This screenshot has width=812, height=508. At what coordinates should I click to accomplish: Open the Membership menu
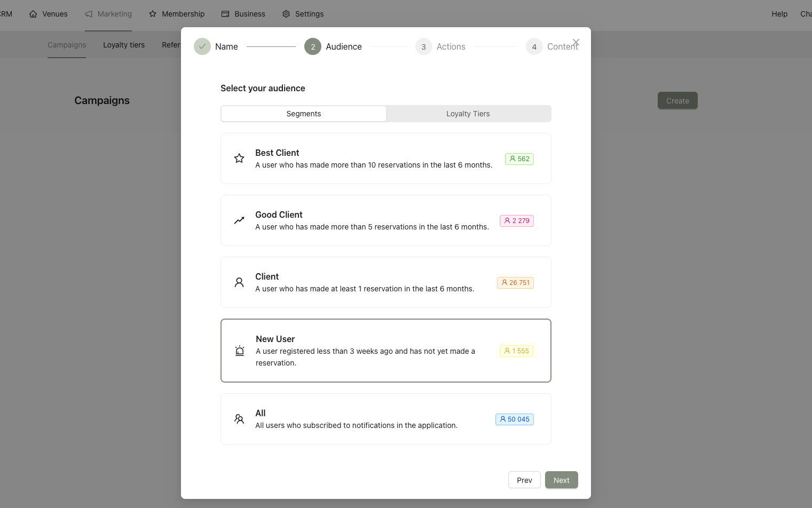(177, 14)
